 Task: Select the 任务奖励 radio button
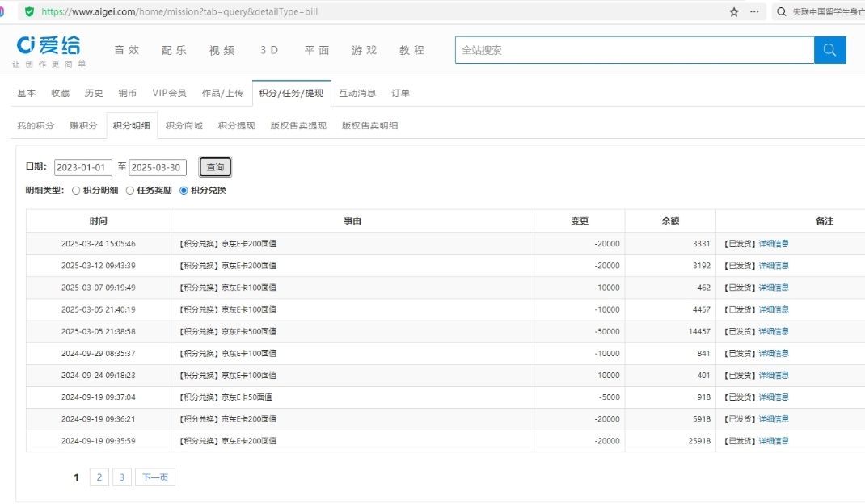[x=130, y=191]
